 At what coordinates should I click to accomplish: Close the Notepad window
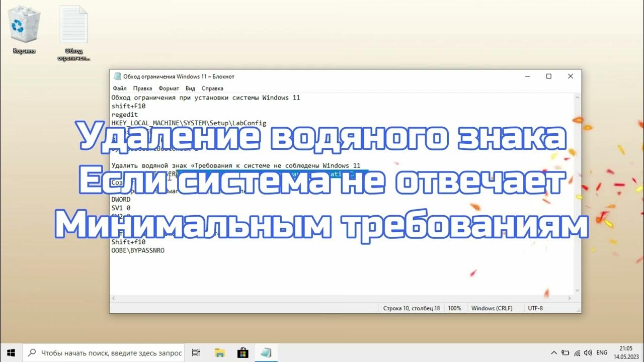click(x=571, y=76)
